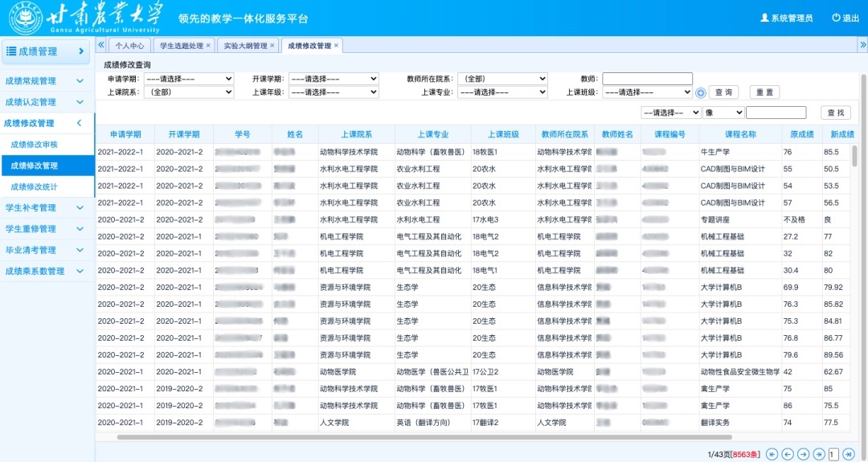Switch to the 实验大纲管理 tab
Screen dimensions: 868x462
[x=245, y=46]
